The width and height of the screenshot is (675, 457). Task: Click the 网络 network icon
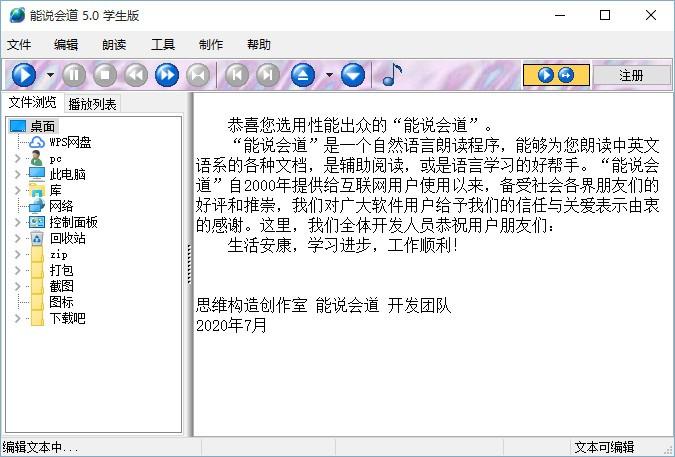click(x=37, y=206)
